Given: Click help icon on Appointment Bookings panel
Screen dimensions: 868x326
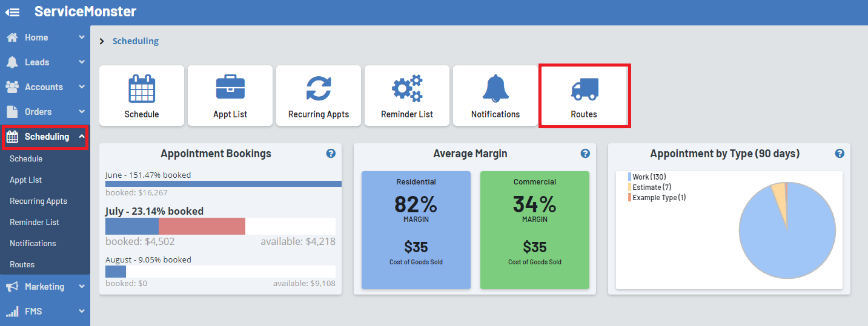Looking at the screenshot, I should (x=331, y=154).
